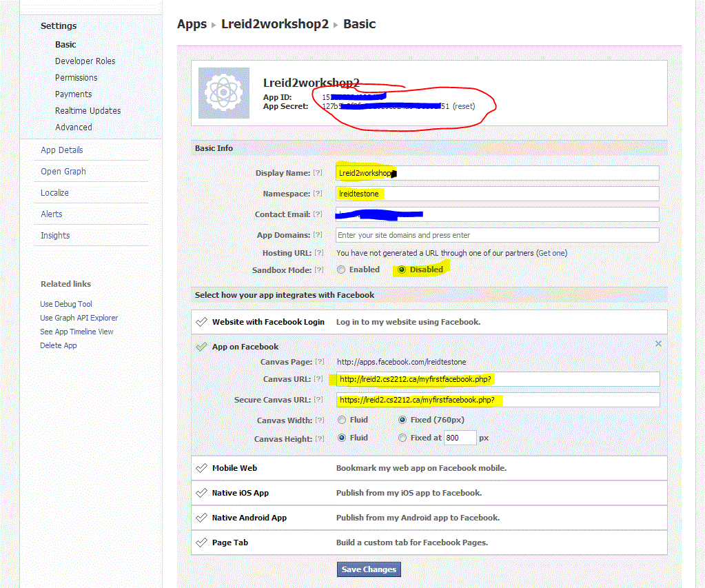Click Get one hosting URL link

pos(552,253)
